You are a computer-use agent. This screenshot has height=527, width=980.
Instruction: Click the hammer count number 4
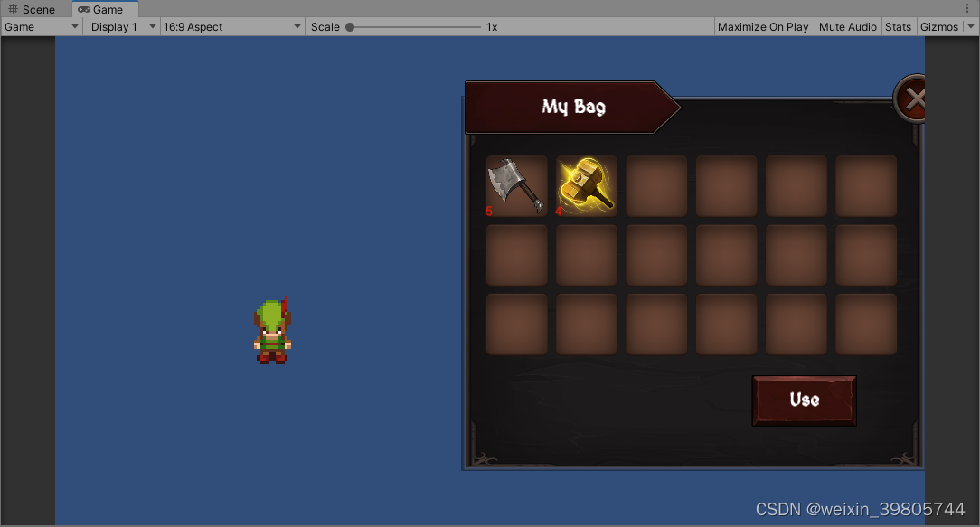(559, 212)
